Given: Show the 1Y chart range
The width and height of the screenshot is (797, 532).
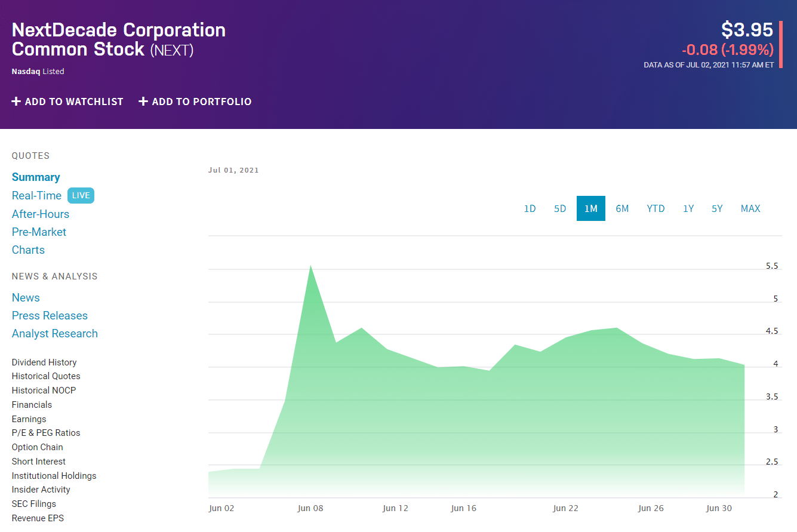Looking at the screenshot, I should pos(688,208).
